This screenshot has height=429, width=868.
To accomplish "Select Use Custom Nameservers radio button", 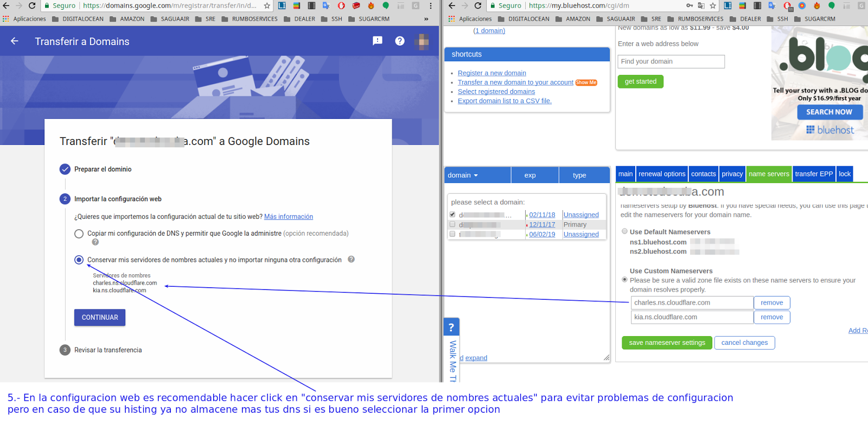I will point(624,280).
